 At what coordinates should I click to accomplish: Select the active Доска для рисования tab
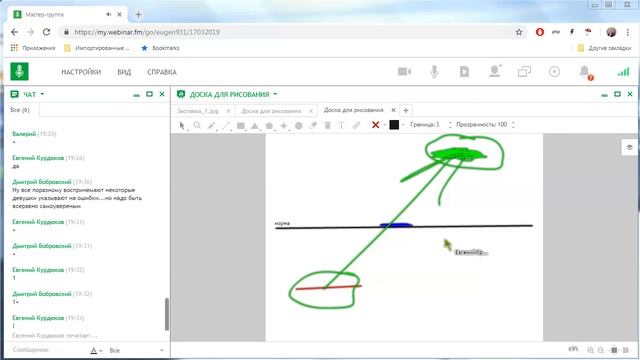[x=353, y=110]
